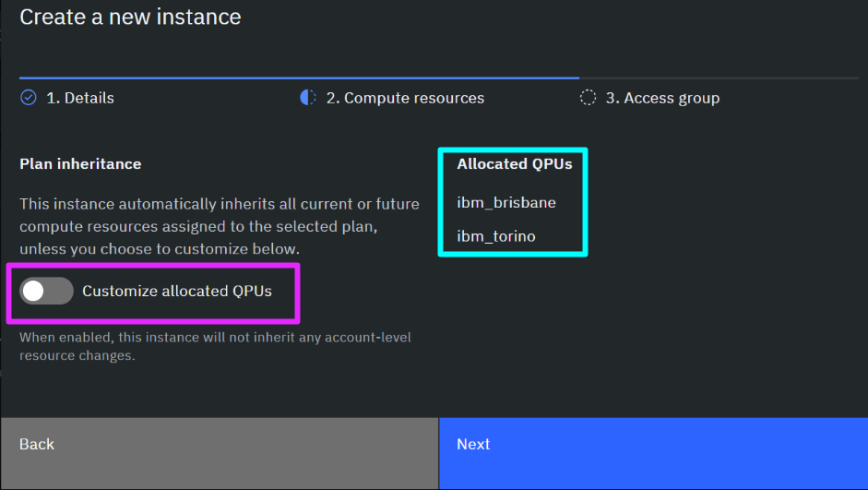Screen dimensions: 868x490
Task: Click the Create a new instance title
Action: coord(131,18)
